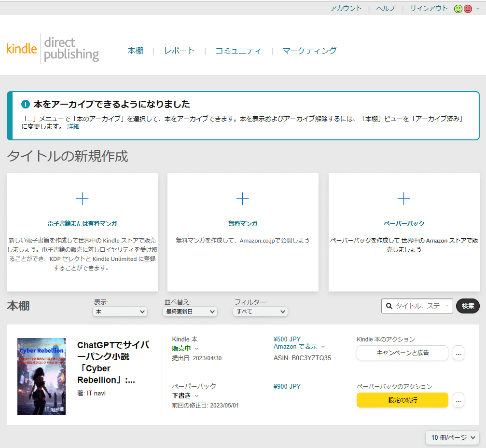Open the 並べ替え dropdown set to 最終更新日

[190, 312]
